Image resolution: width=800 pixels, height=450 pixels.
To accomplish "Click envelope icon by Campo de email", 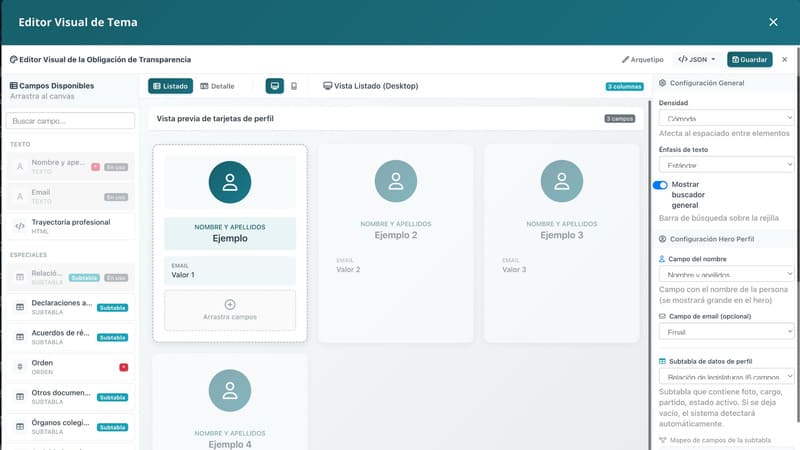I will tap(662, 316).
